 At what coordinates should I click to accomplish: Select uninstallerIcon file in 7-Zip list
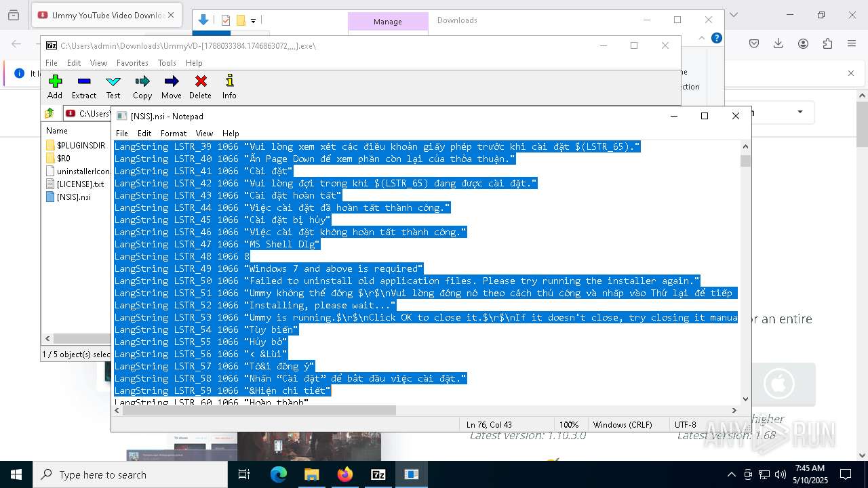coord(78,171)
